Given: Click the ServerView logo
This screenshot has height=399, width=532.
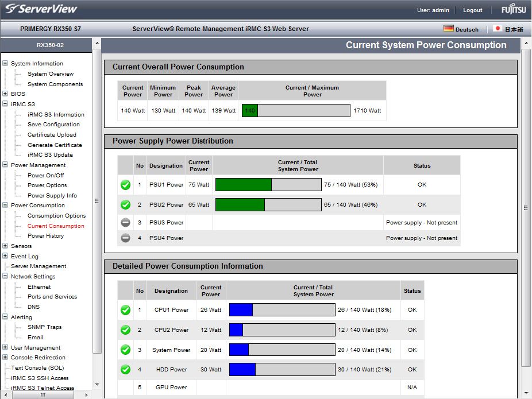Looking at the screenshot, I should (x=41, y=9).
